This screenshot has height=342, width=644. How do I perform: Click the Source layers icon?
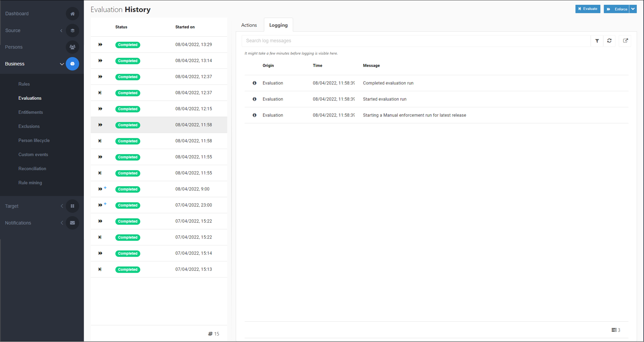72,31
